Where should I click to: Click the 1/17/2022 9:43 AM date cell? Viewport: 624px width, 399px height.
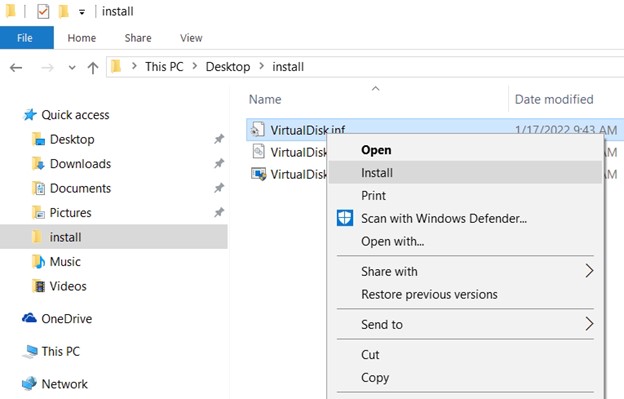(566, 129)
